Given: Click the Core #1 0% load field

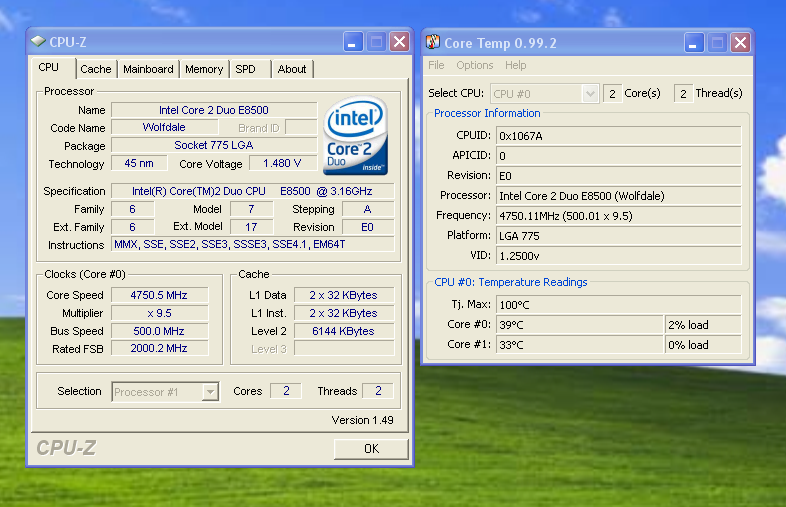Looking at the screenshot, I should [x=703, y=345].
